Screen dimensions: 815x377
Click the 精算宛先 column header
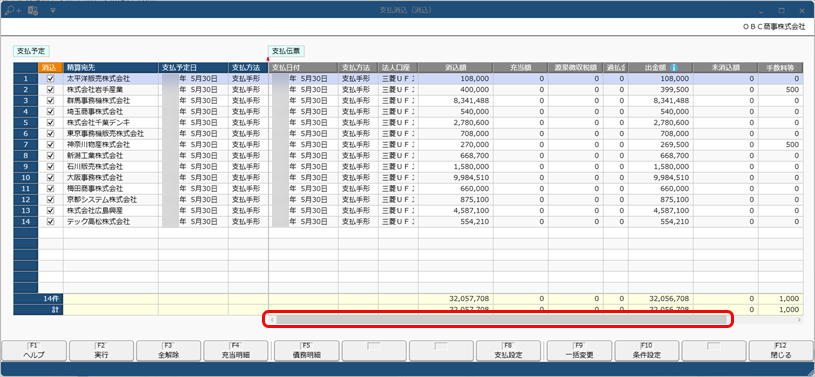pos(111,68)
